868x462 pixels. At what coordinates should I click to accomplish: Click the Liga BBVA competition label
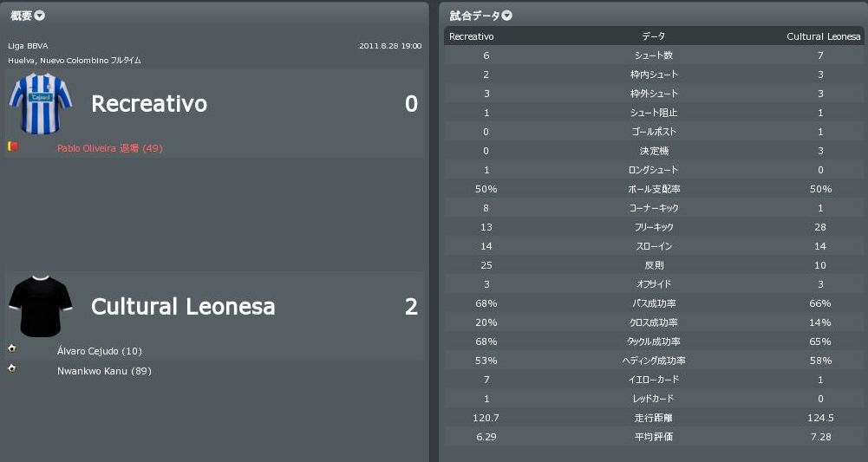tap(28, 46)
